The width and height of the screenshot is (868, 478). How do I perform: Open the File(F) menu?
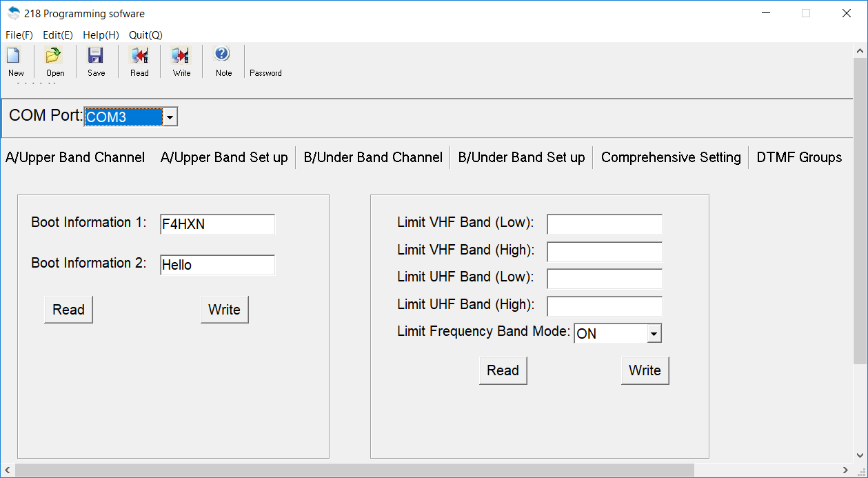tap(19, 34)
